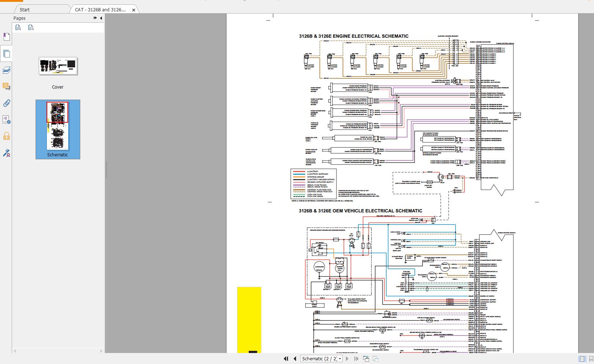Switch to the Start tab
The image size is (594, 364).
(x=24, y=10)
